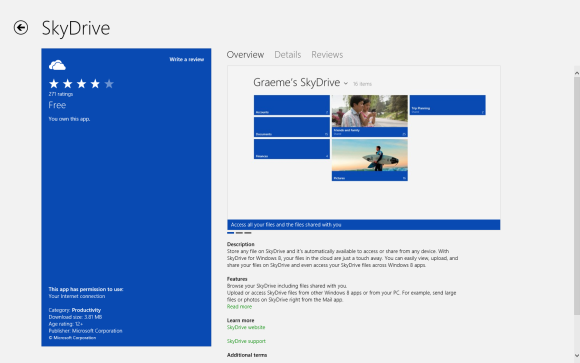Click the Features heading
The height and width of the screenshot is (363, 580).
click(x=237, y=279)
